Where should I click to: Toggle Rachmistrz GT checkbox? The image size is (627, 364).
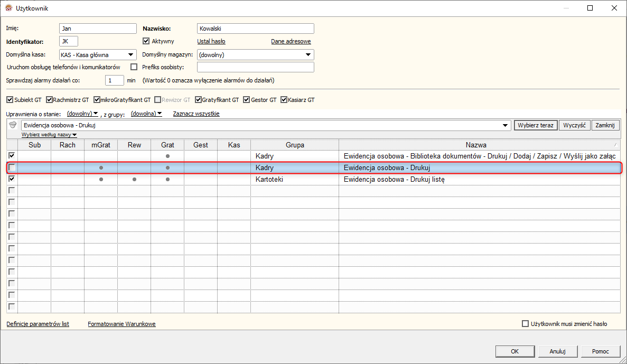tap(49, 100)
